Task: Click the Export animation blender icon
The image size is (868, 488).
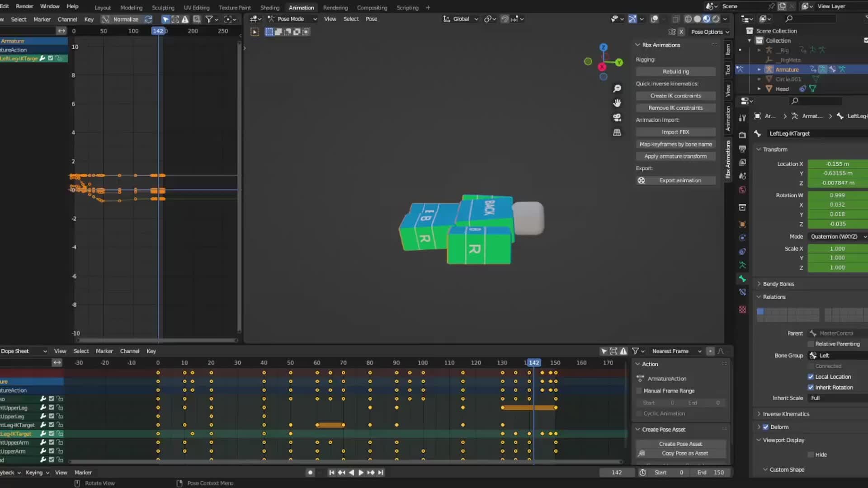Action: [x=641, y=180]
